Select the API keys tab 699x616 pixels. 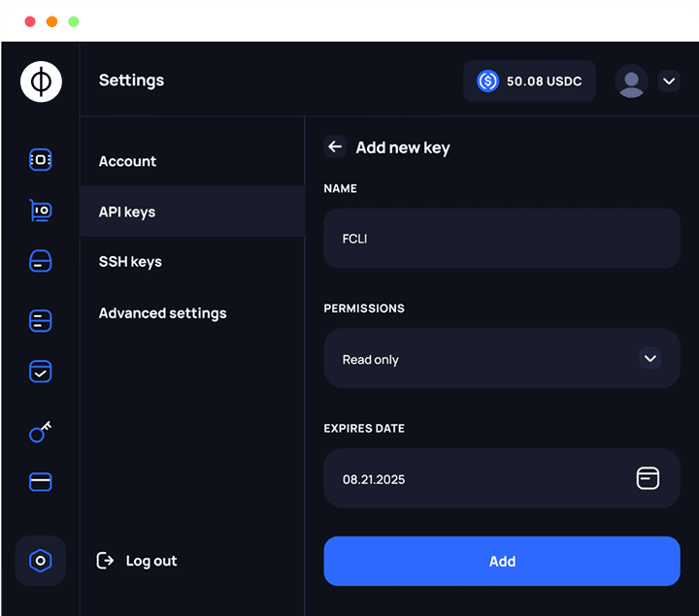[192, 211]
